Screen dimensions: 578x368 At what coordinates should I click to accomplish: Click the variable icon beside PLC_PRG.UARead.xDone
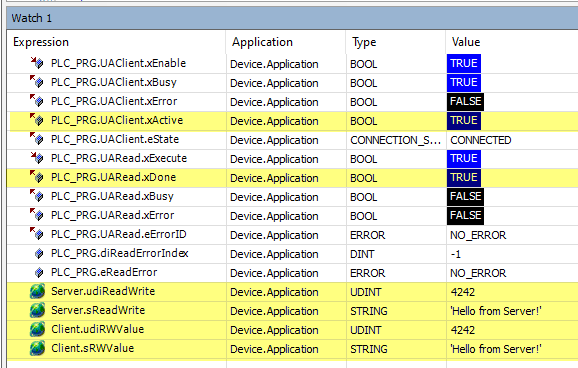click(x=37, y=177)
